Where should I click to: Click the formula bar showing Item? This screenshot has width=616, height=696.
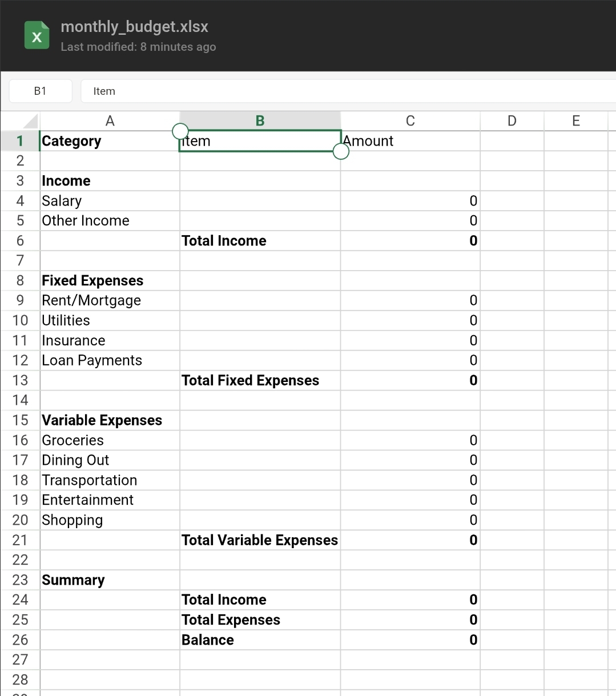pyautogui.click(x=348, y=91)
